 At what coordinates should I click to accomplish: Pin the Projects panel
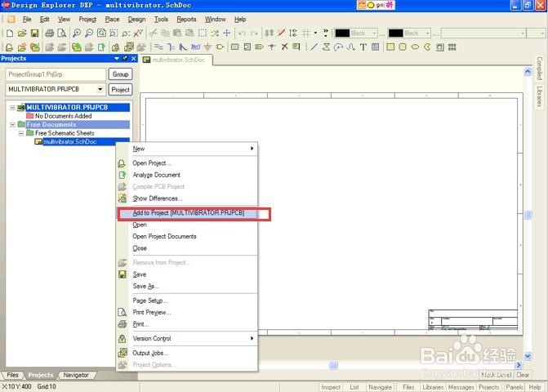coord(125,58)
